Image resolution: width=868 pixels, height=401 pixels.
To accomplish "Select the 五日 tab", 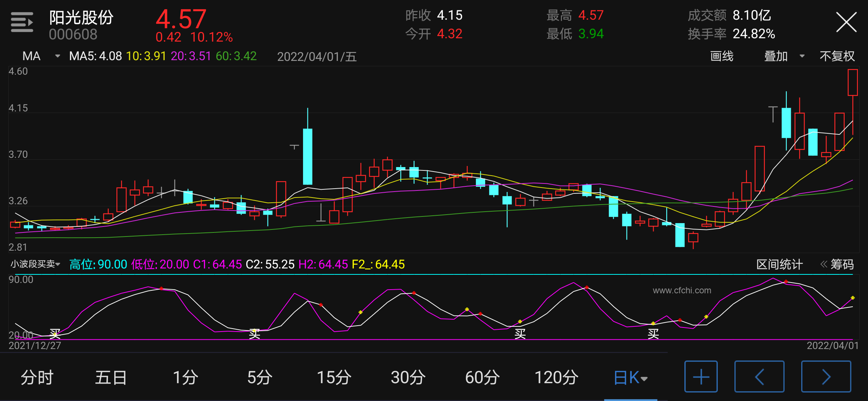I will coord(111,378).
